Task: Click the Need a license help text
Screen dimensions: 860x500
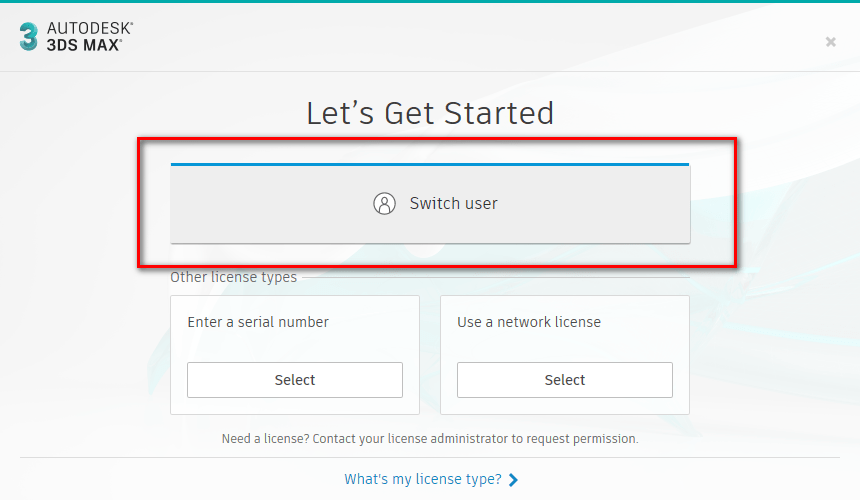Action: 430,439
